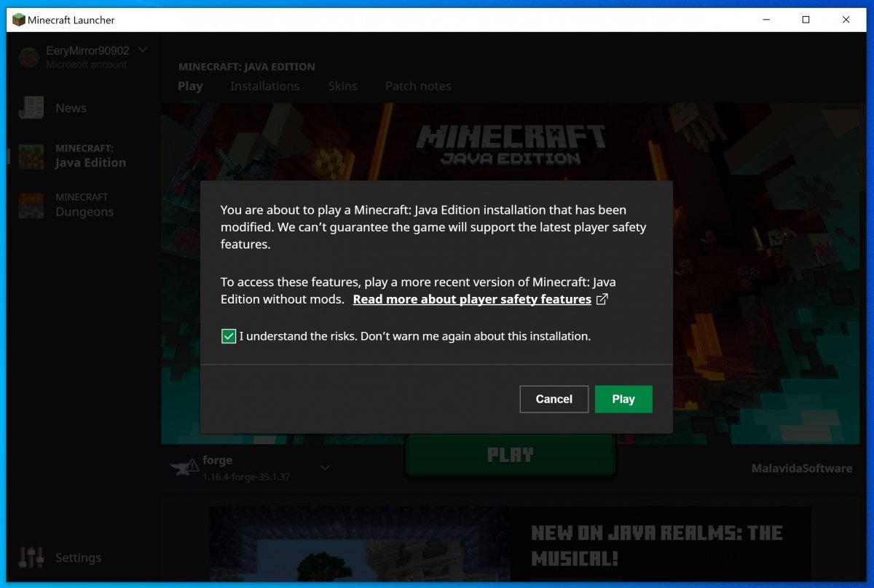Screen dimensions: 874x588
Task: Switch to the Patch notes tab
Action: coord(418,86)
